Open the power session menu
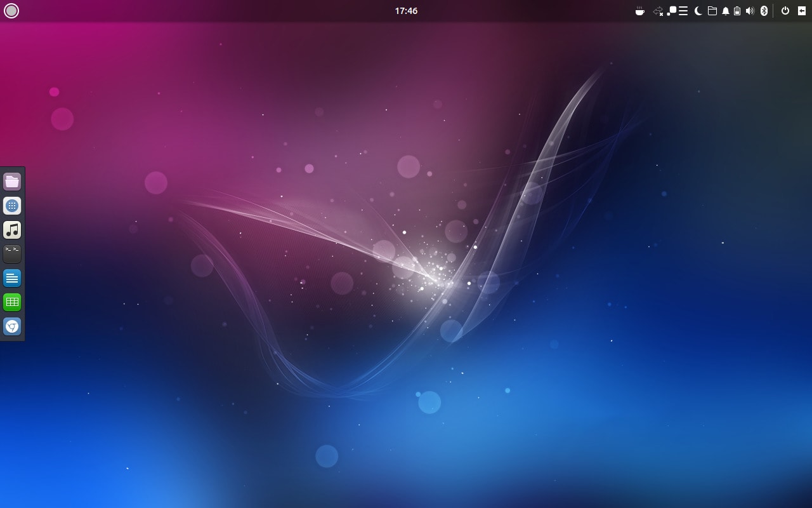This screenshot has height=508, width=812. (x=785, y=11)
